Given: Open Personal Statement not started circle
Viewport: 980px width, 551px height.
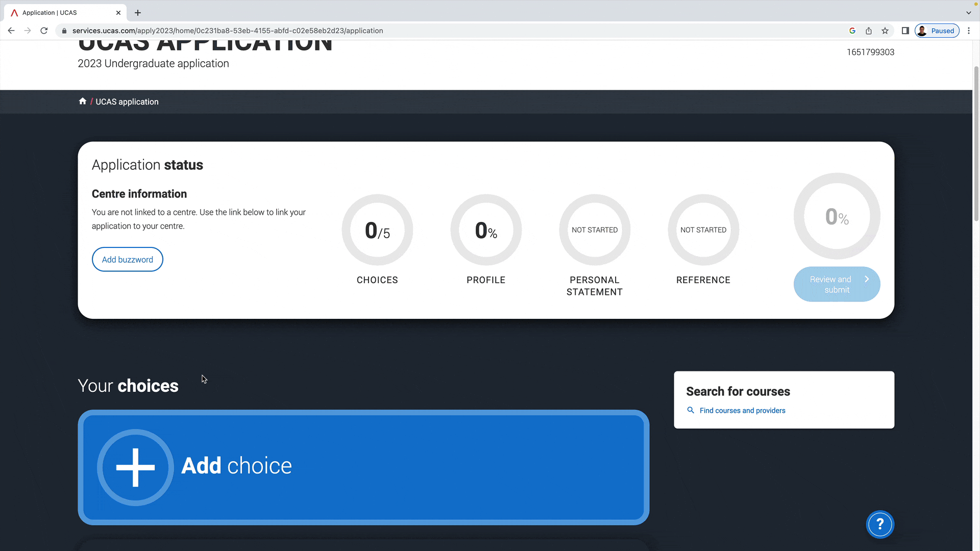Looking at the screenshot, I should tap(595, 230).
